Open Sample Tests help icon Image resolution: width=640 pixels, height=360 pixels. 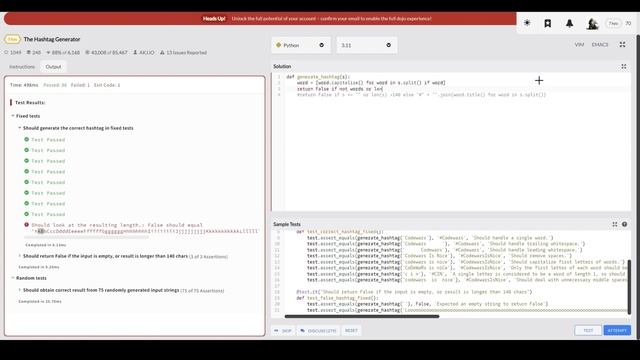[624, 224]
